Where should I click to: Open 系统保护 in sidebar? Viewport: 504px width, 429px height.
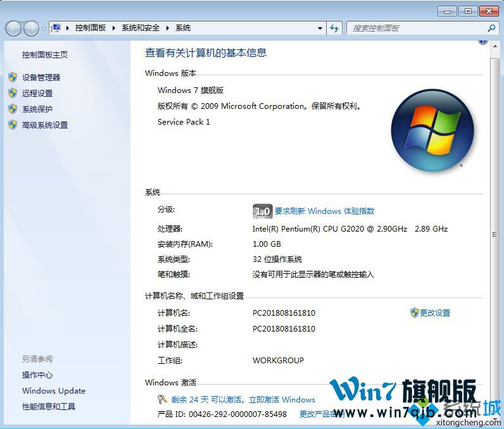coord(37,109)
